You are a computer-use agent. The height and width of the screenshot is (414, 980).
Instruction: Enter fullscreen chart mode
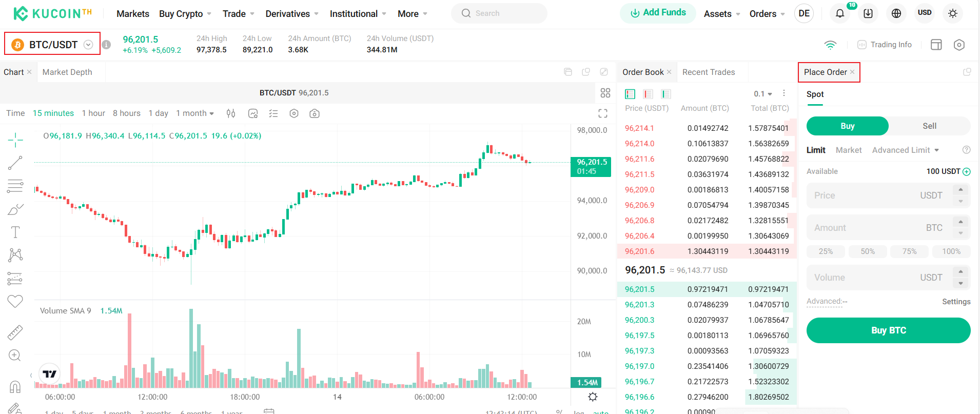pos(602,113)
